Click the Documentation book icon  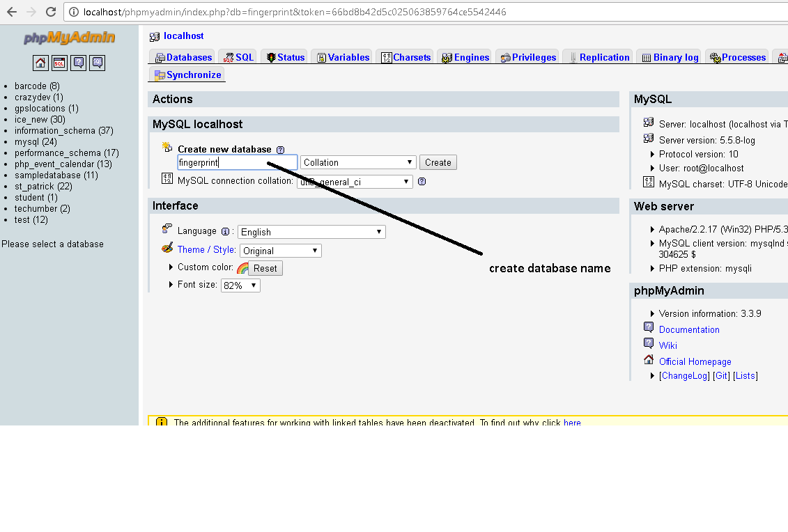pyautogui.click(x=649, y=327)
